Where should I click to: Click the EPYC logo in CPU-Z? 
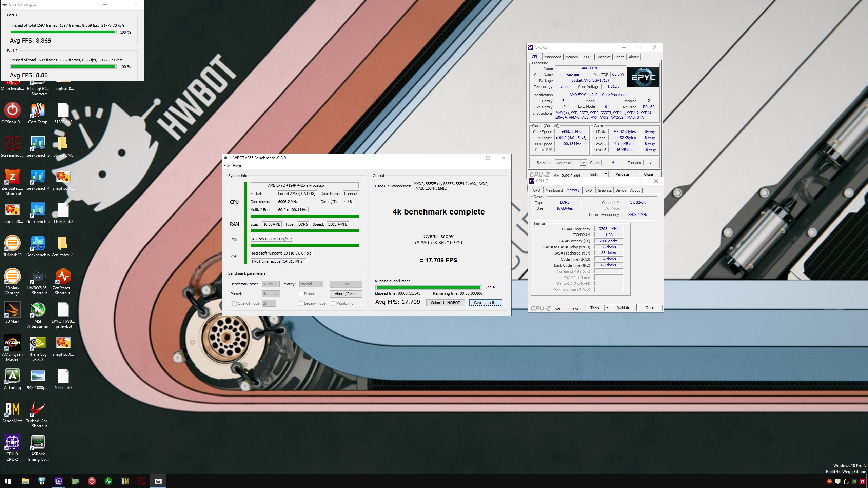643,77
